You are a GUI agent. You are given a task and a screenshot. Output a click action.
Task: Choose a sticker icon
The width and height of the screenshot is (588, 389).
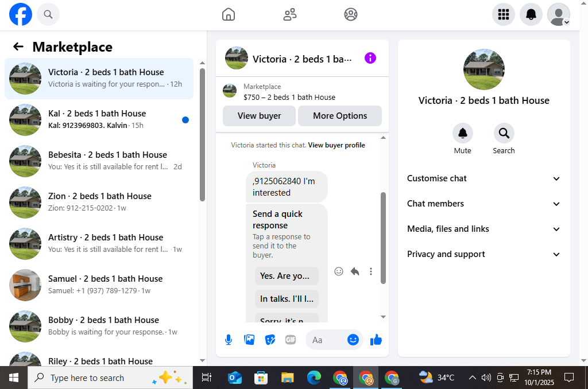coord(270,340)
